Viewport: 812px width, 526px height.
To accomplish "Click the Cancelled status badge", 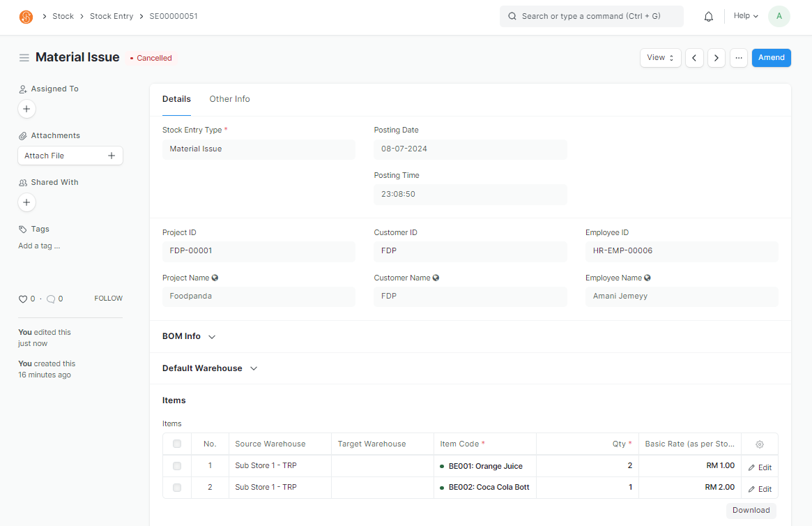I will point(151,58).
